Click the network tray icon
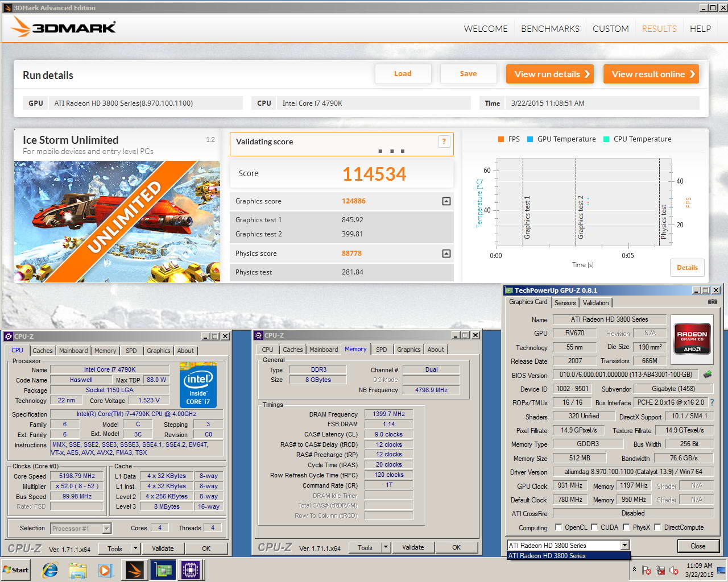 660,570
